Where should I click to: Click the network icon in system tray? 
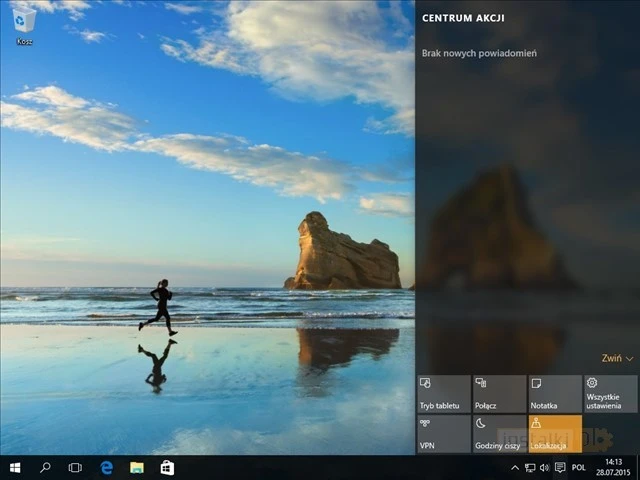point(530,467)
